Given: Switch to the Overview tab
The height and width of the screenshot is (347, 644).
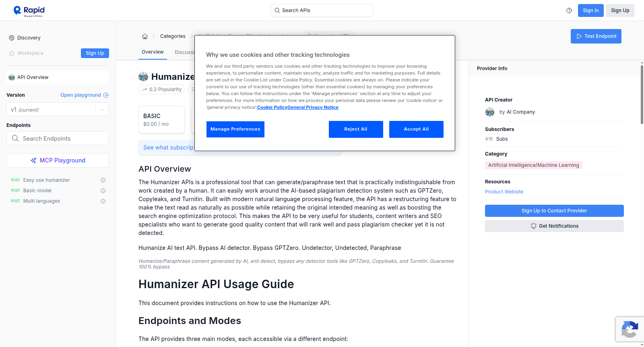Looking at the screenshot, I should 153,52.
